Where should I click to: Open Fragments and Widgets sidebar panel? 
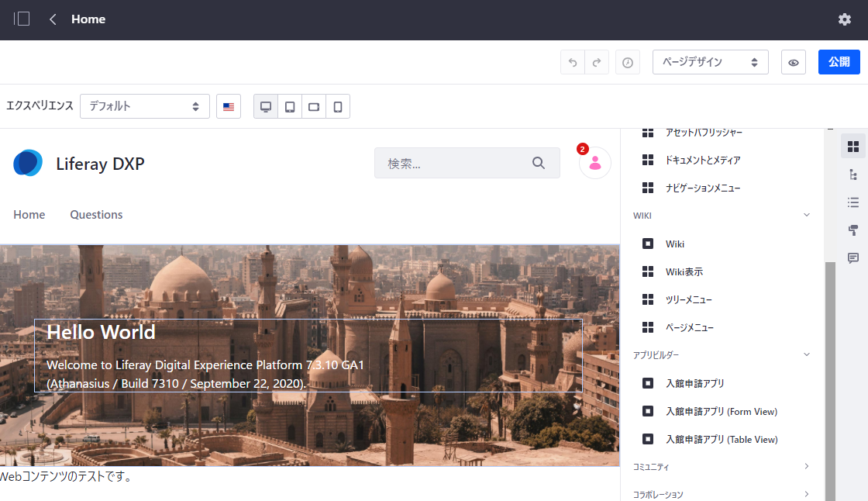tap(853, 147)
